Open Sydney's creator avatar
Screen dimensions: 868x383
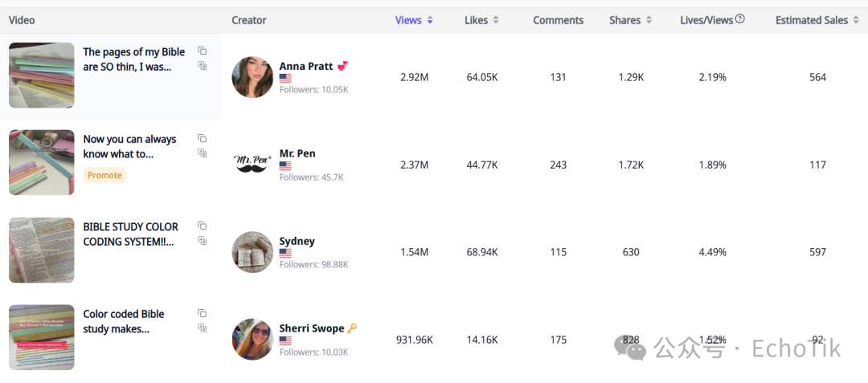point(252,251)
